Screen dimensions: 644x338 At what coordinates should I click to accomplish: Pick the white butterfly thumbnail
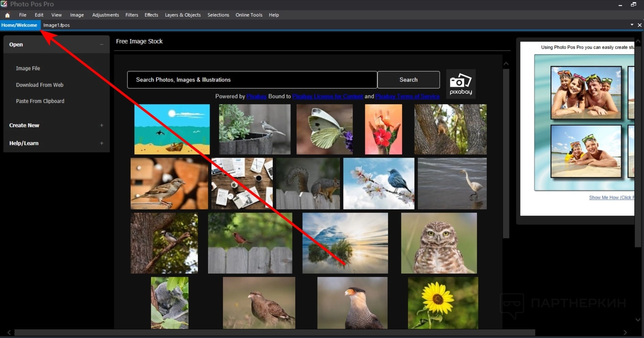[324, 129]
